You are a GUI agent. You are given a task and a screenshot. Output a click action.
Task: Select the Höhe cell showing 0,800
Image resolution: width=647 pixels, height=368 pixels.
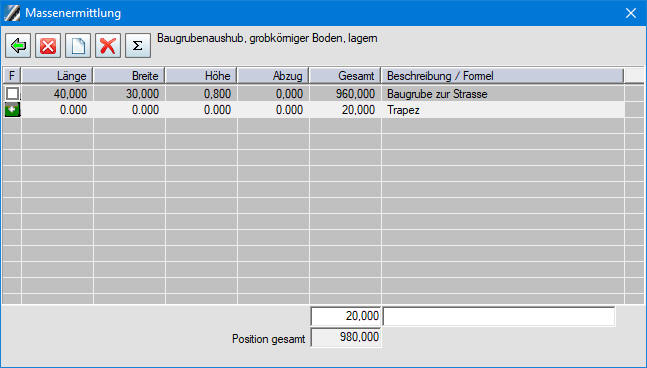201,94
